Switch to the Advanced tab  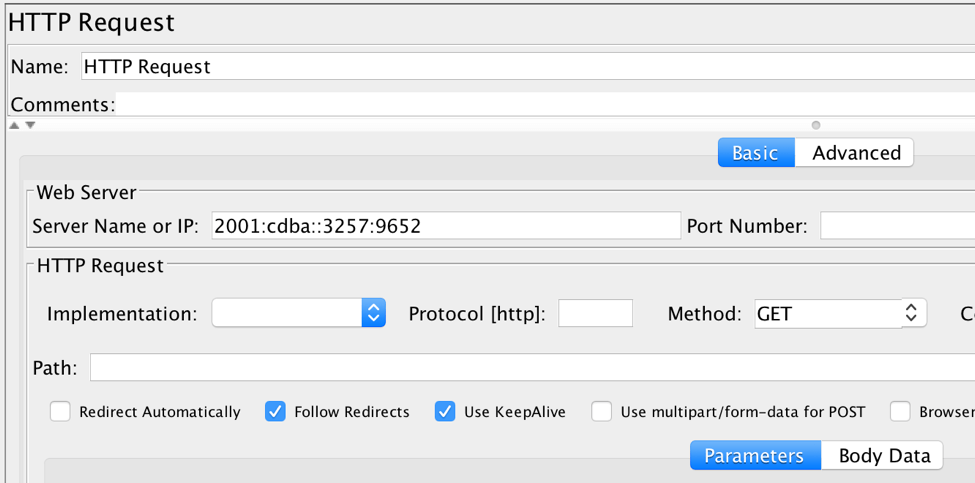pyautogui.click(x=854, y=153)
